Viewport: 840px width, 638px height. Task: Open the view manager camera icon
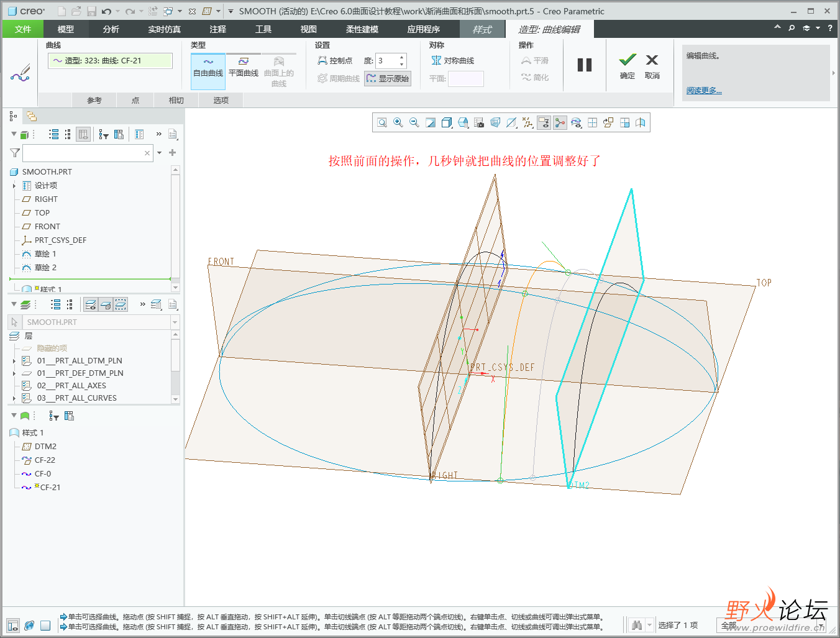(x=479, y=122)
